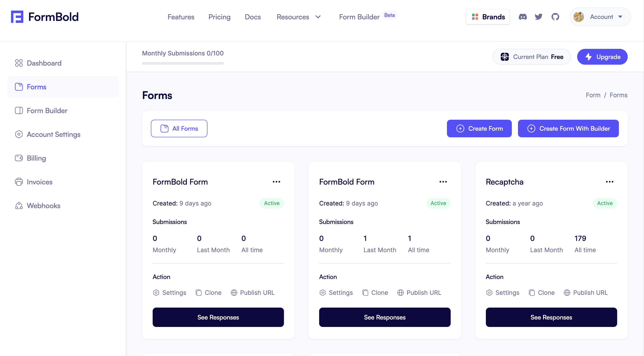Click See Responses on the Recaptcha form
Viewport: 644px width, 356px height.
pyautogui.click(x=551, y=317)
